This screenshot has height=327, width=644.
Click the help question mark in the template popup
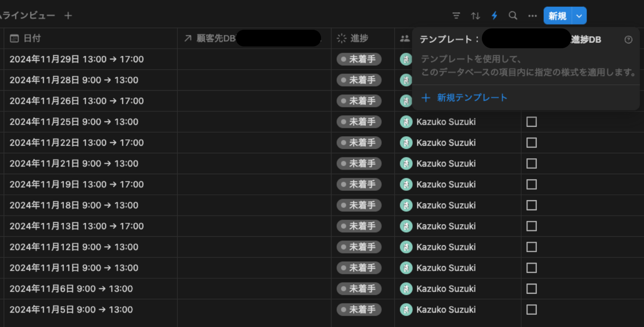click(628, 39)
